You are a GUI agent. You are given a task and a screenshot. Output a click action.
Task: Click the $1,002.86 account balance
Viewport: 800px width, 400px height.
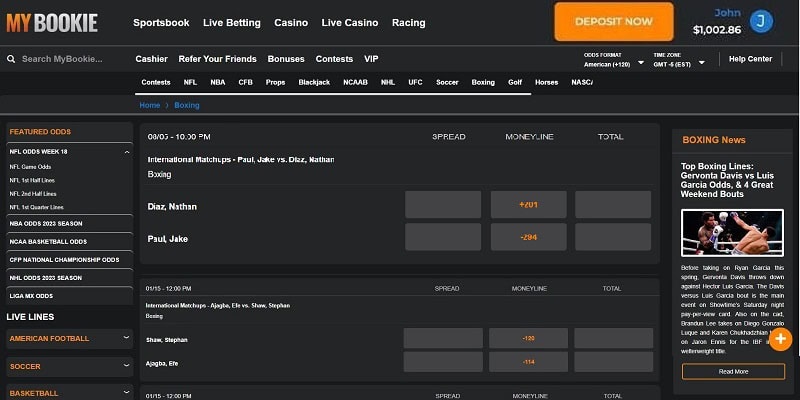[717, 30]
